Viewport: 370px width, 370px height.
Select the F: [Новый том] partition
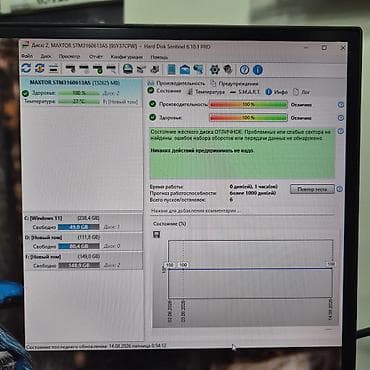tap(83, 261)
